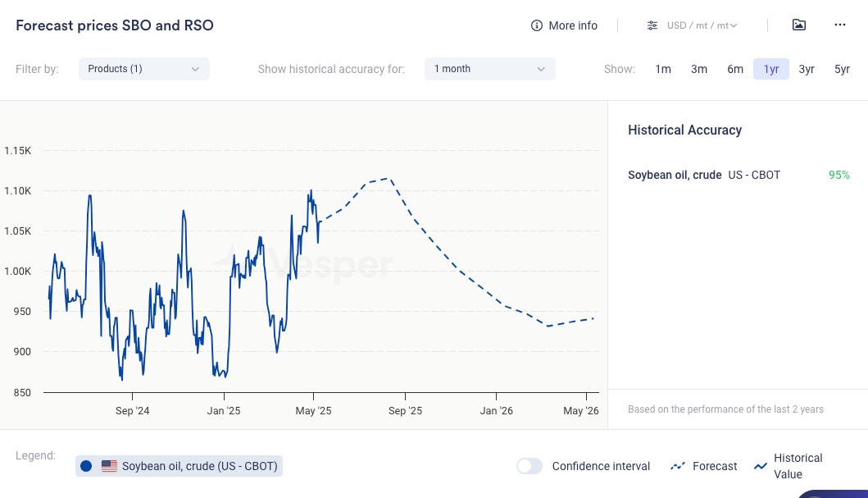The width and height of the screenshot is (868, 498).
Task: Toggle the Confidence interval switch
Action: tap(529, 466)
